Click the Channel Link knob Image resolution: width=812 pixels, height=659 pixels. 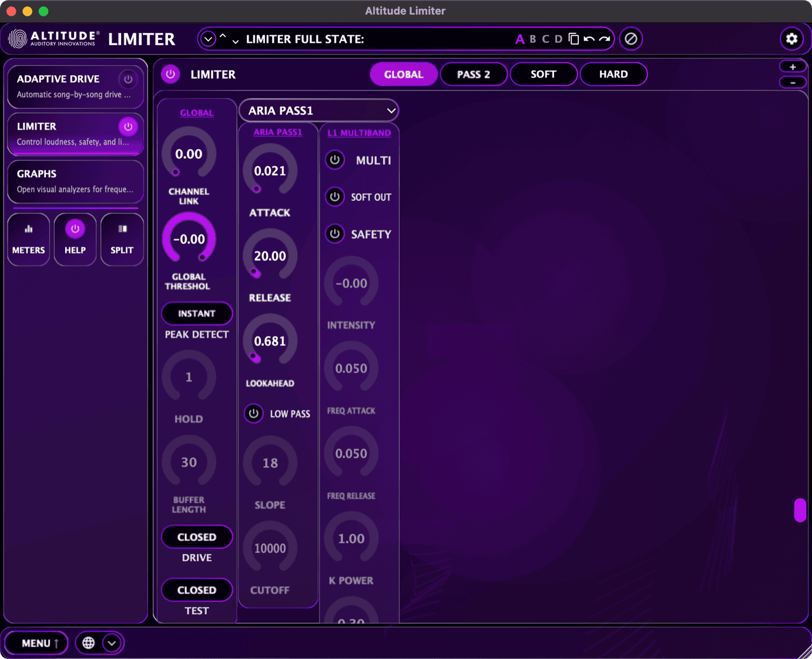[x=189, y=154]
